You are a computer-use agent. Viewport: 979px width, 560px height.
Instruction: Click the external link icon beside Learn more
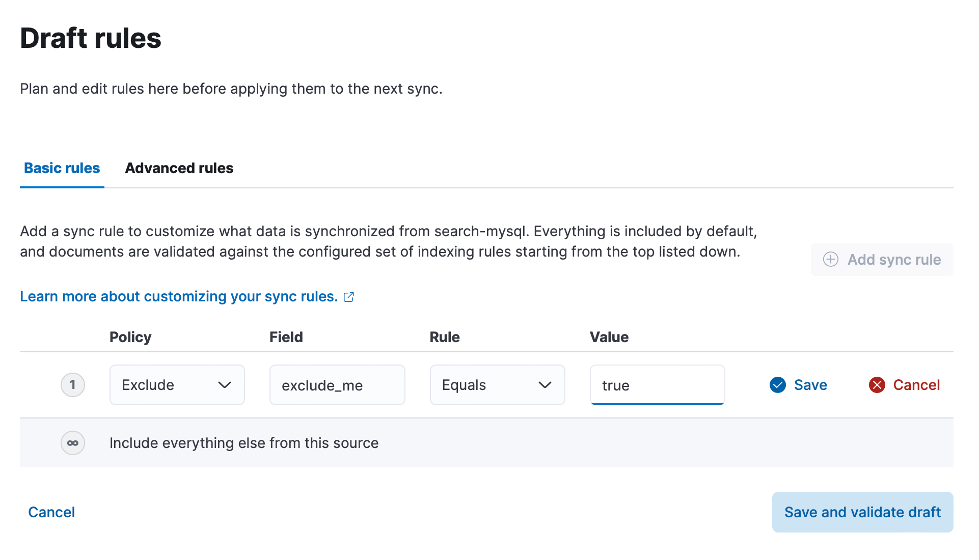[x=349, y=297]
